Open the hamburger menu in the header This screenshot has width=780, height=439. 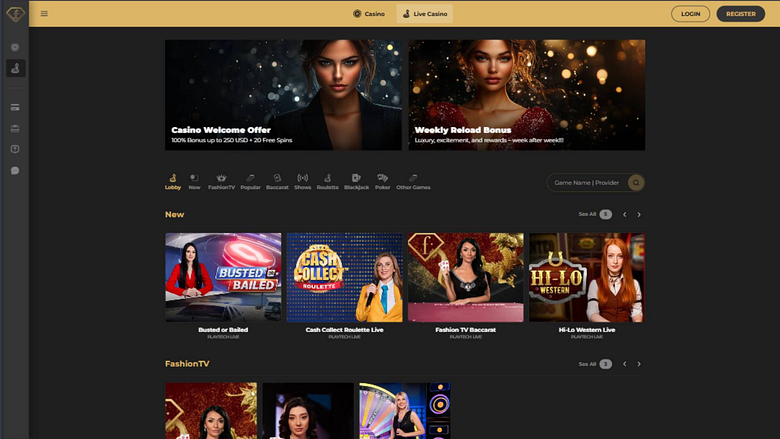pyautogui.click(x=44, y=14)
